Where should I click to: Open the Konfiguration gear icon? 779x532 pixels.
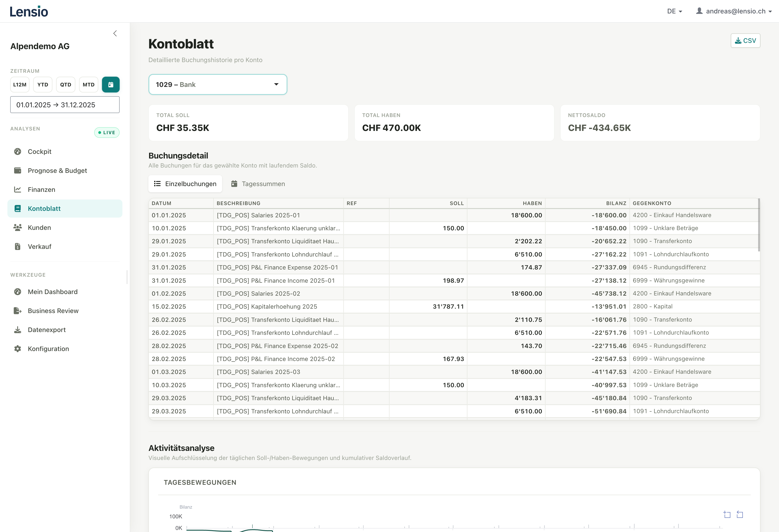tap(18, 349)
